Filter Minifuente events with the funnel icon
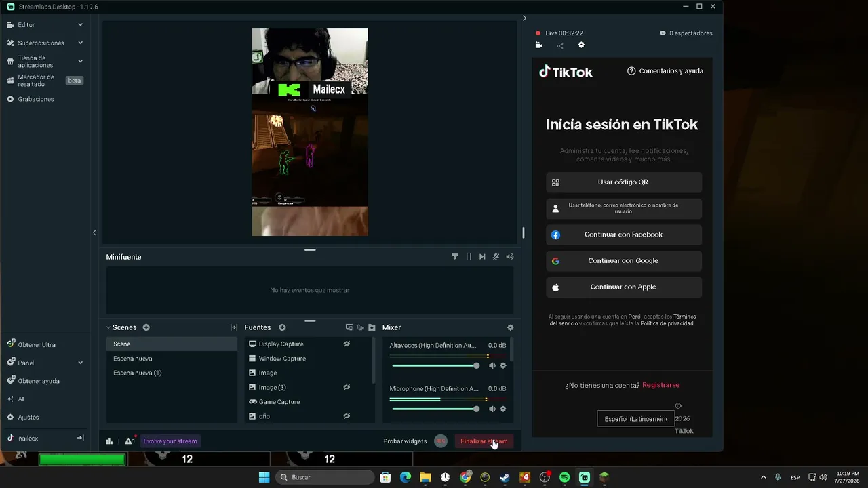This screenshot has width=868, height=488. click(x=455, y=257)
